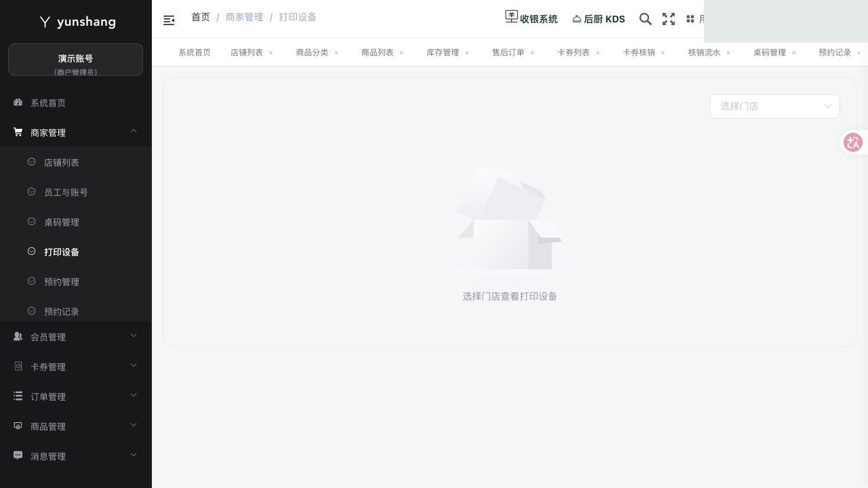Select 打印设备 in sidebar
This screenshot has width=868, height=488.
[75, 252]
